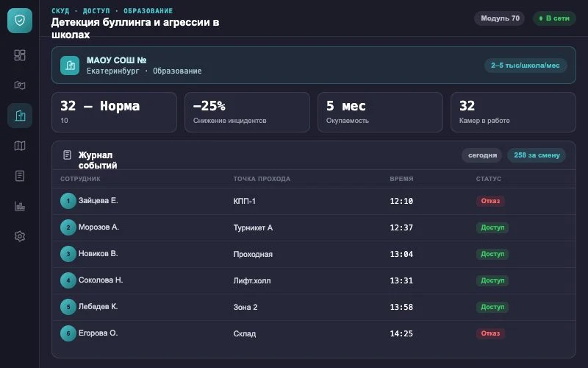Click the Модуль 70 badge

point(500,18)
